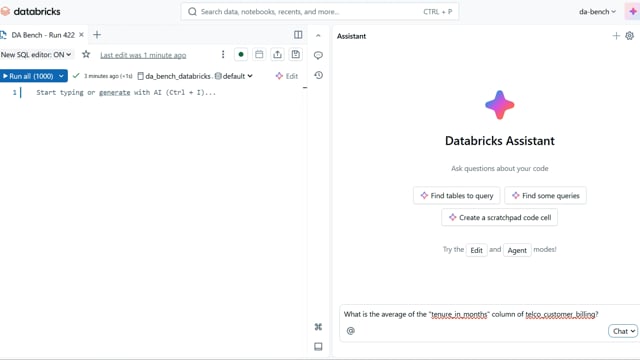Star the query as favorite
This screenshot has height=360, width=640.
(x=86, y=54)
